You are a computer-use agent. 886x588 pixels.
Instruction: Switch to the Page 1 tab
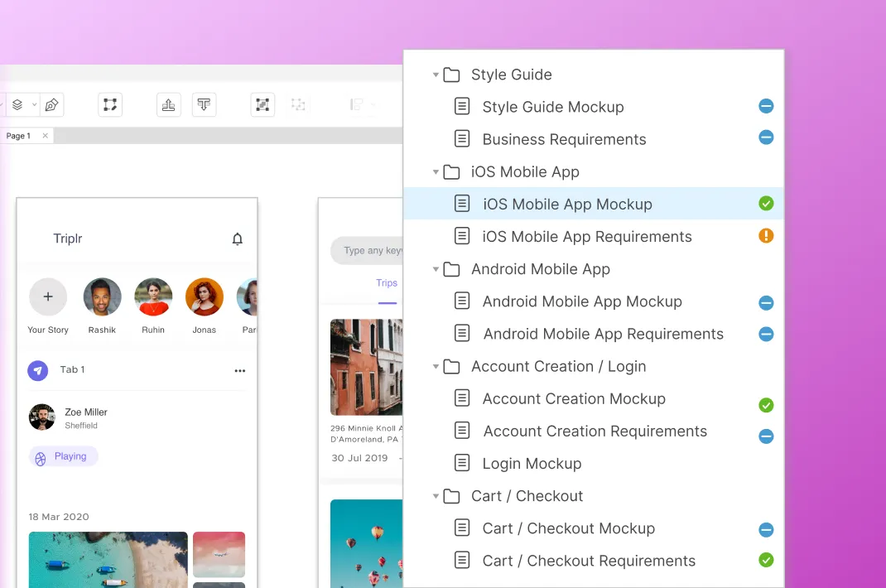click(x=18, y=136)
